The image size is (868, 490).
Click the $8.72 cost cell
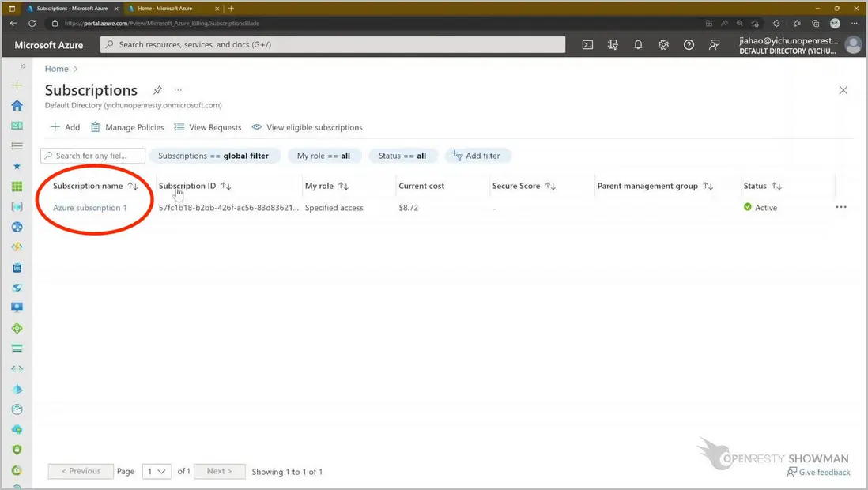pos(409,208)
